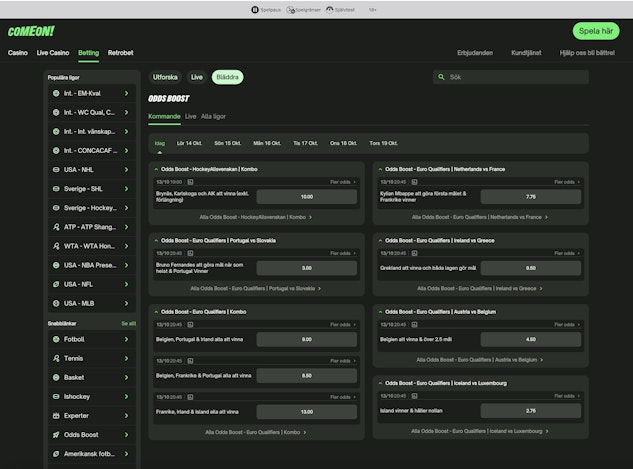
Task: Open the Live Casino menu item
Action: pos(53,52)
